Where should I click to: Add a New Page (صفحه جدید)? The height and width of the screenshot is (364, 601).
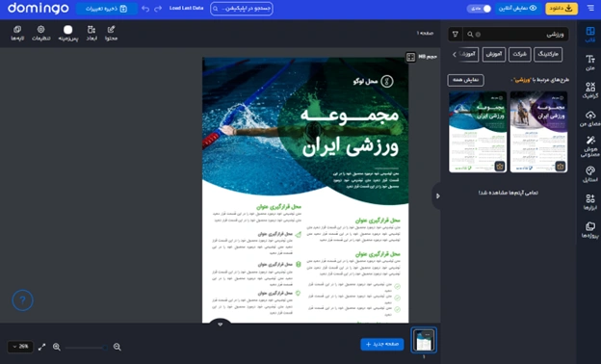pos(382,344)
